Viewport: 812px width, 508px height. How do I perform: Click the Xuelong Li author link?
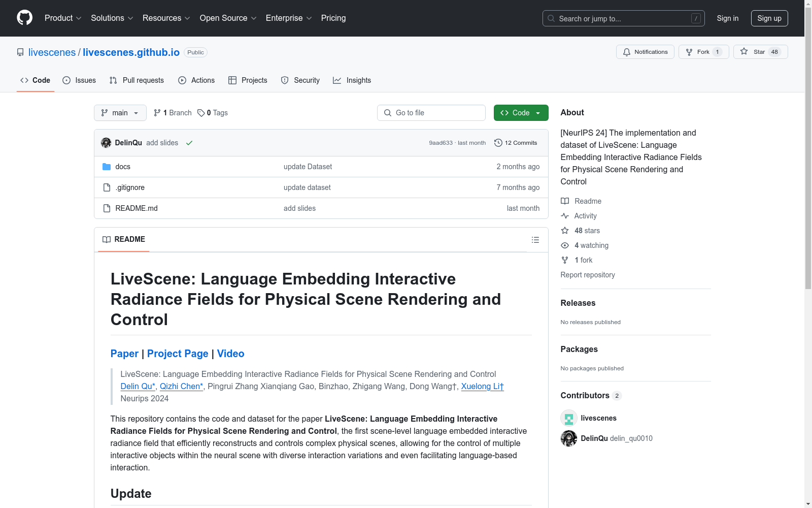click(482, 386)
